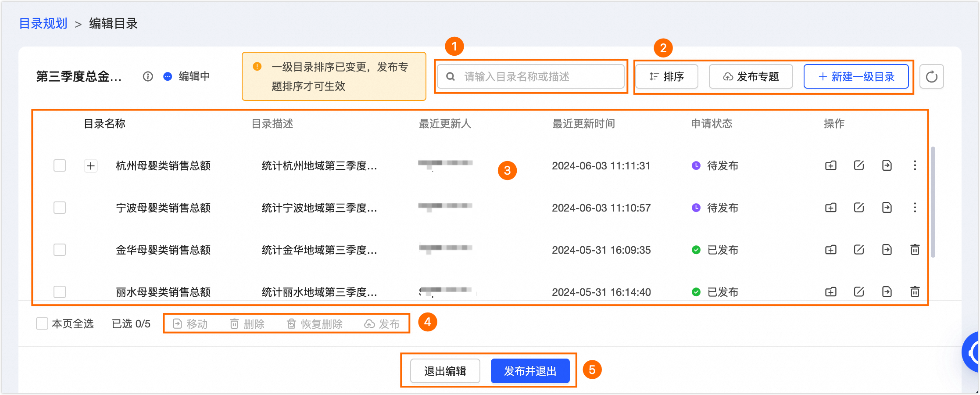This screenshot has width=980, height=395.
Task: Open more options in 宁波母婴类销售总额 row
Action: 915,208
